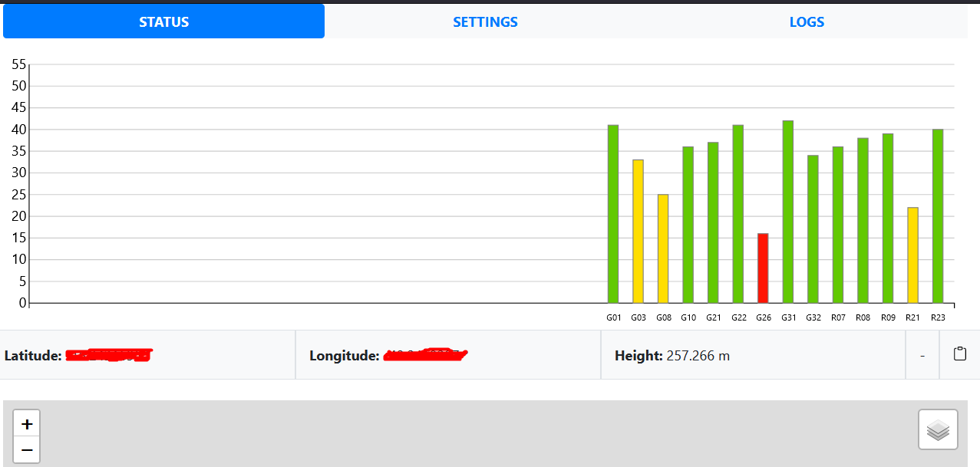Select the R07 signal bar

[x=837, y=225]
